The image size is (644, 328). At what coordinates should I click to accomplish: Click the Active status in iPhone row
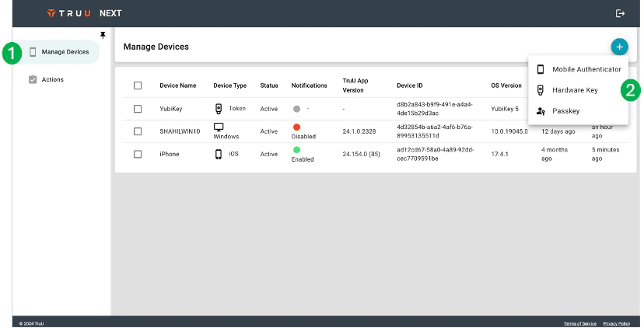click(x=269, y=154)
